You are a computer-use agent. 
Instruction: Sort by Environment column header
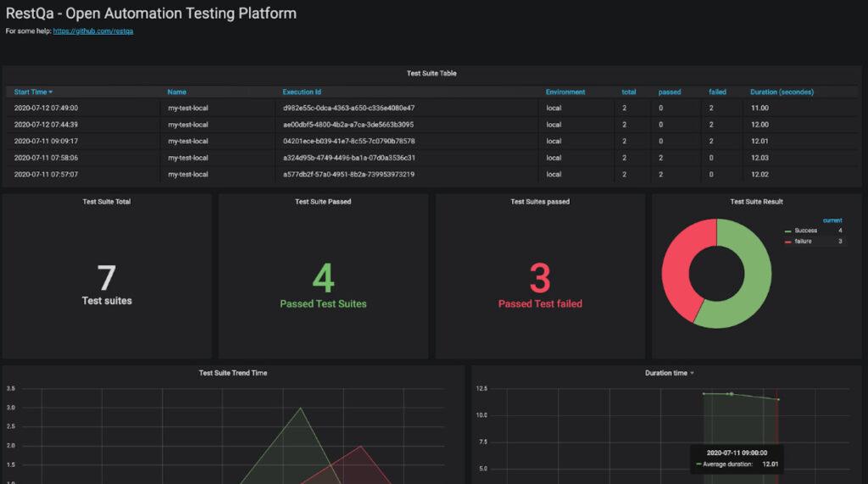click(565, 92)
